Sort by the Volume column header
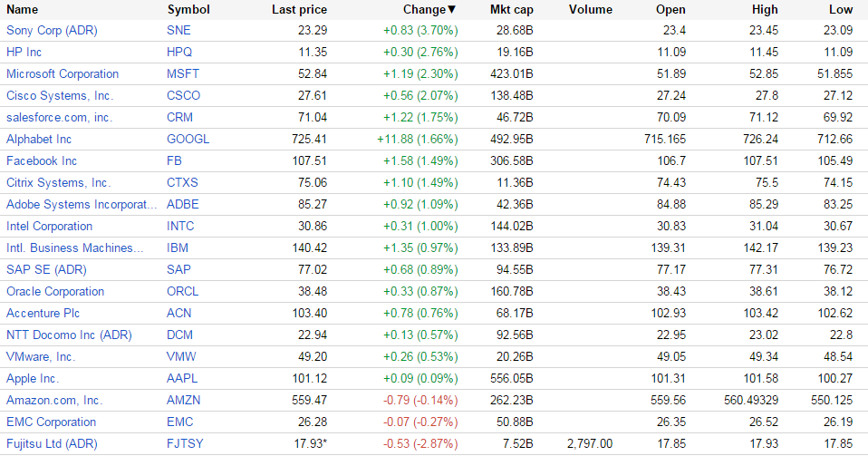868x456 pixels. click(591, 10)
